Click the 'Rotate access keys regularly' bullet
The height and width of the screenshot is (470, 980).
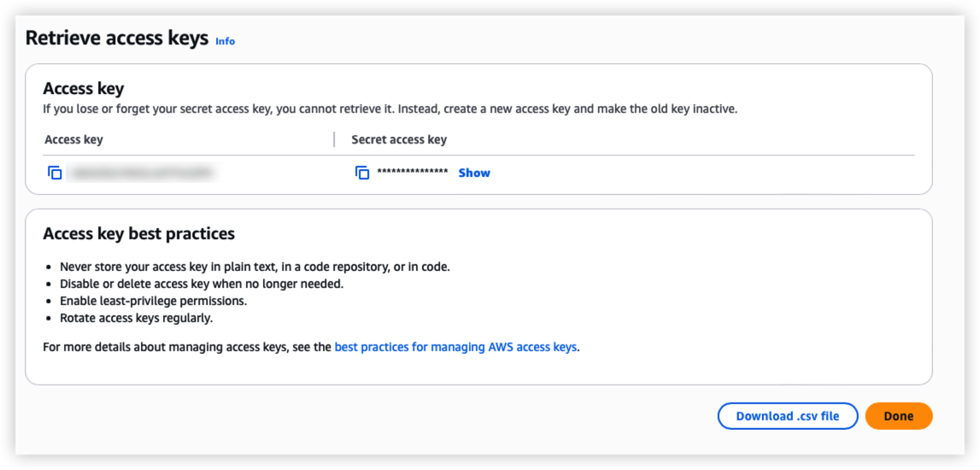point(136,318)
